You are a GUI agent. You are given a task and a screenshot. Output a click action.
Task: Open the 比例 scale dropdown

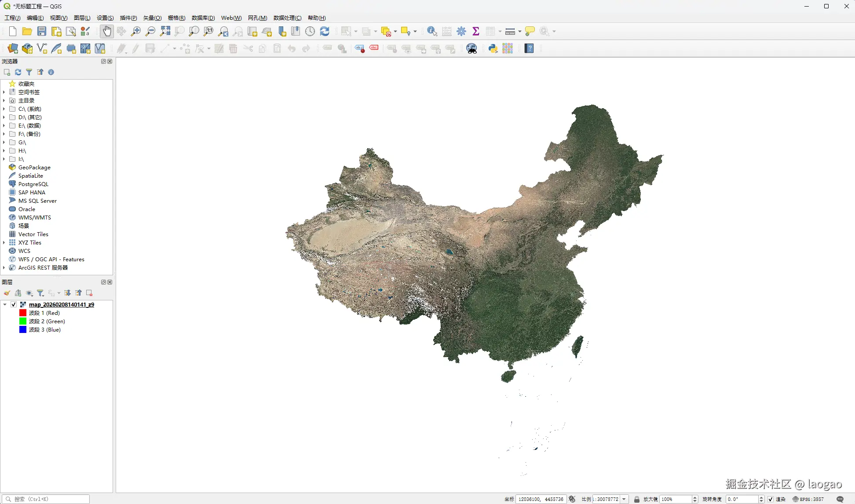(x=624, y=499)
